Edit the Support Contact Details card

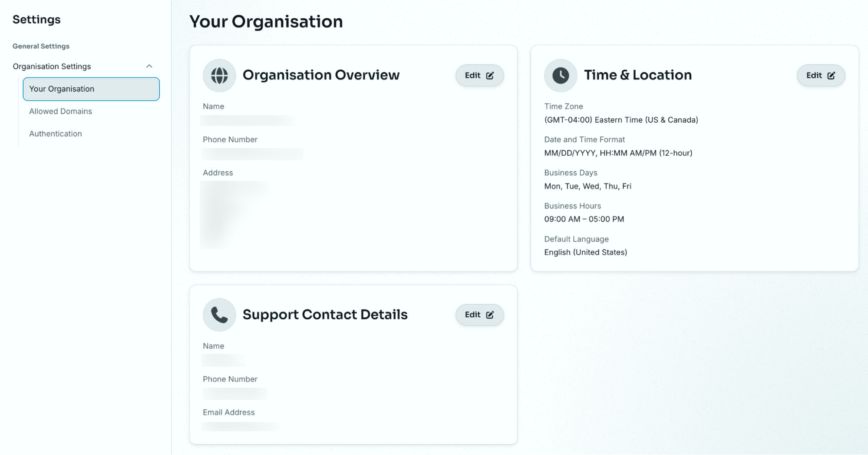tap(479, 315)
